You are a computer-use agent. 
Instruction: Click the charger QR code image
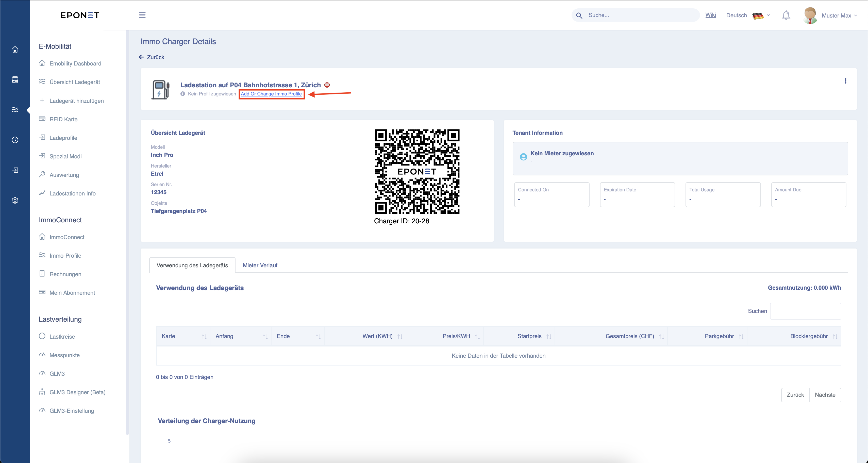tap(417, 172)
